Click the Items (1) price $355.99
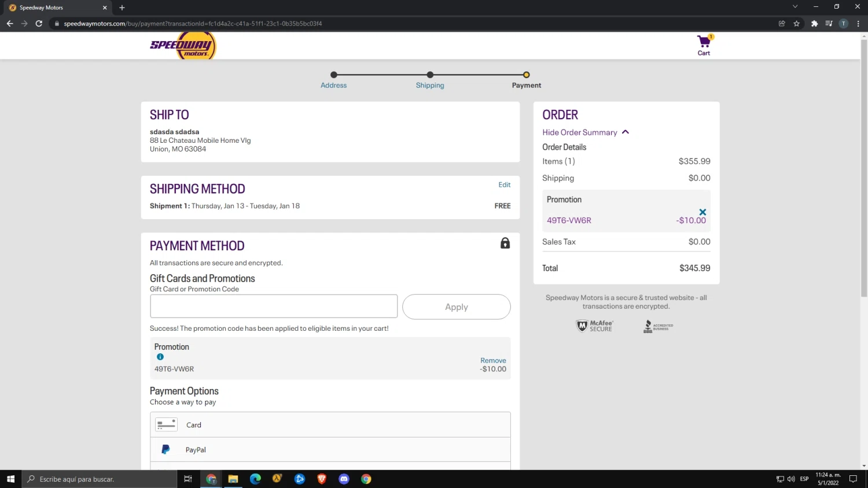The image size is (868, 488). point(694,161)
